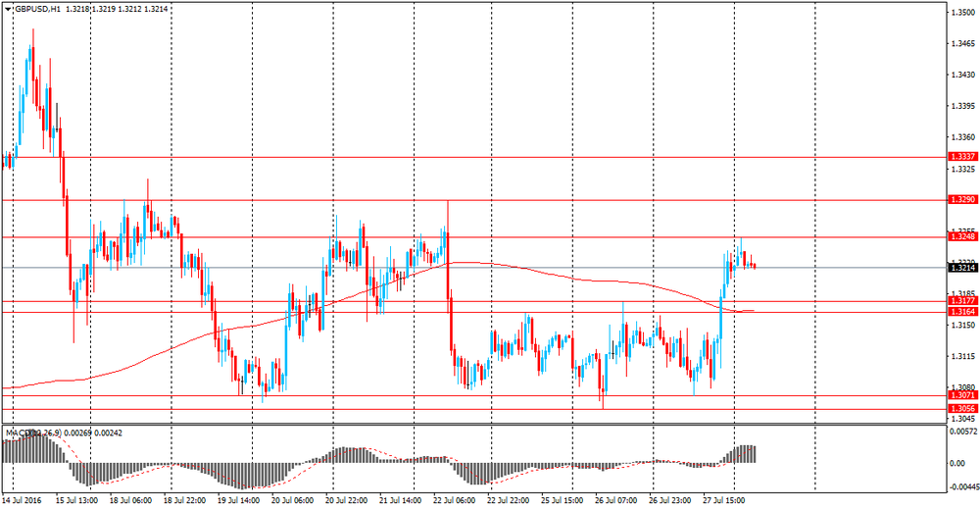Click the 21 Jul 14:00 time label
Image resolution: width=980 pixels, height=510 pixels.
point(401,500)
